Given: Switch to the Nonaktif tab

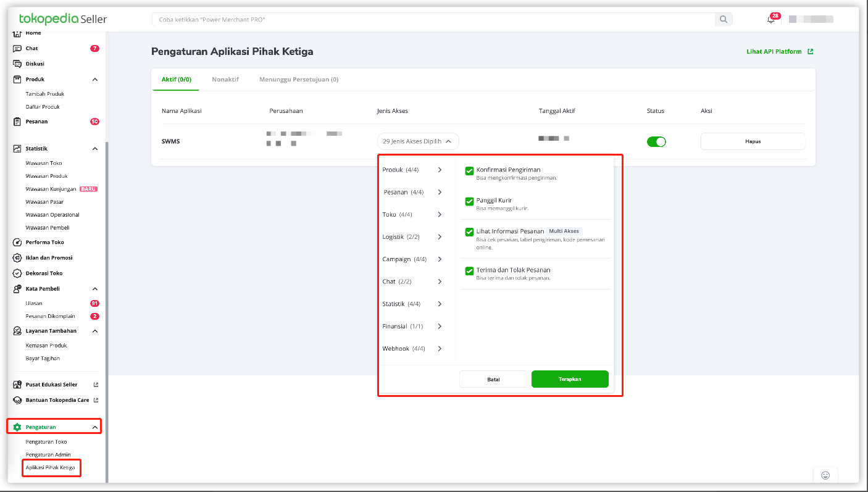Looking at the screenshot, I should click(x=225, y=80).
